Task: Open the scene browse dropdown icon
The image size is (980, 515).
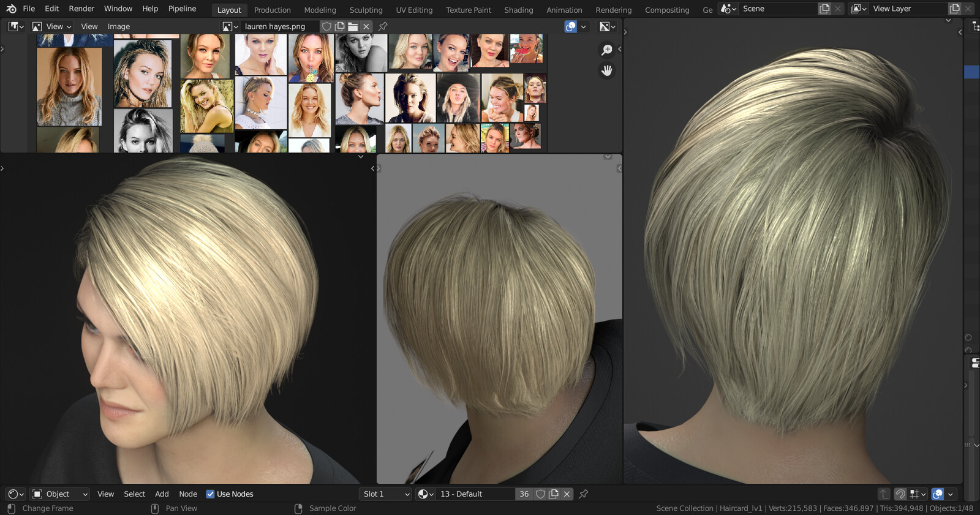Action: click(x=728, y=9)
